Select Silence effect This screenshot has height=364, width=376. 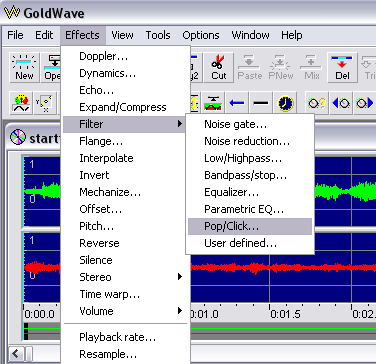coord(124,260)
